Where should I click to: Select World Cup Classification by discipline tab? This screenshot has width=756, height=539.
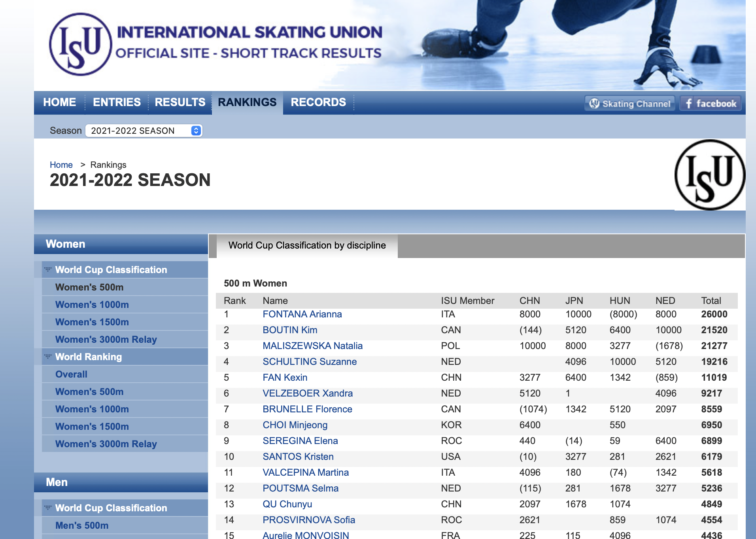307,245
